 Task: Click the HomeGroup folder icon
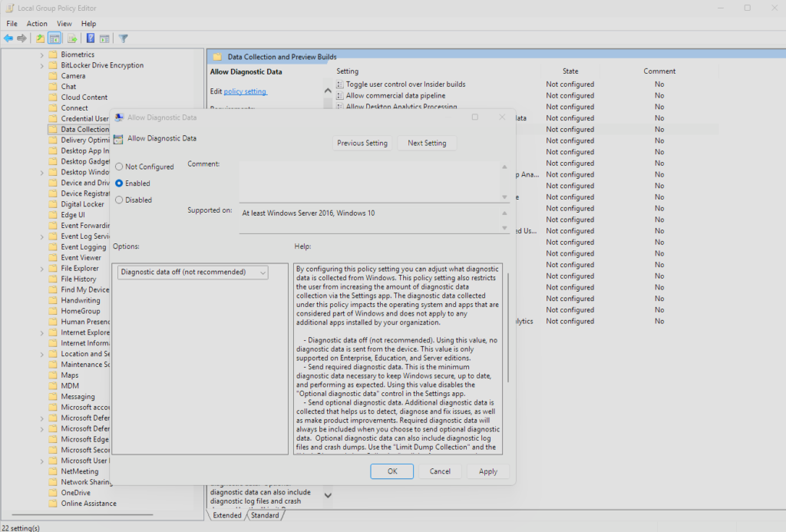click(53, 311)
